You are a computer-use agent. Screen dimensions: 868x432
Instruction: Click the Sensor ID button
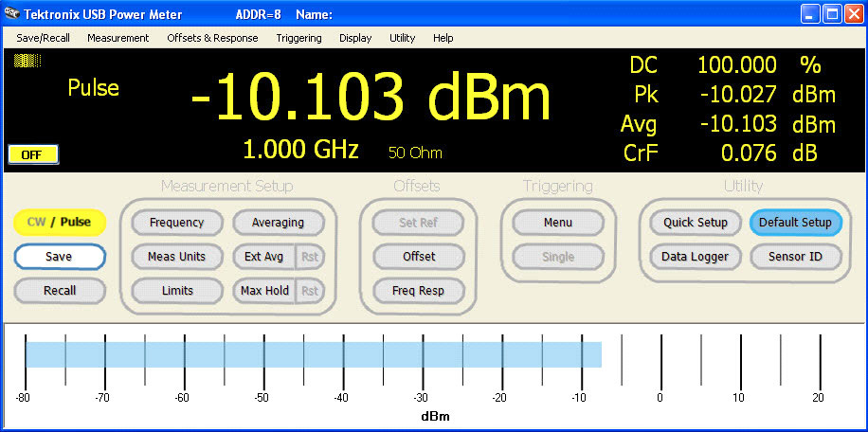click(795, 257)
